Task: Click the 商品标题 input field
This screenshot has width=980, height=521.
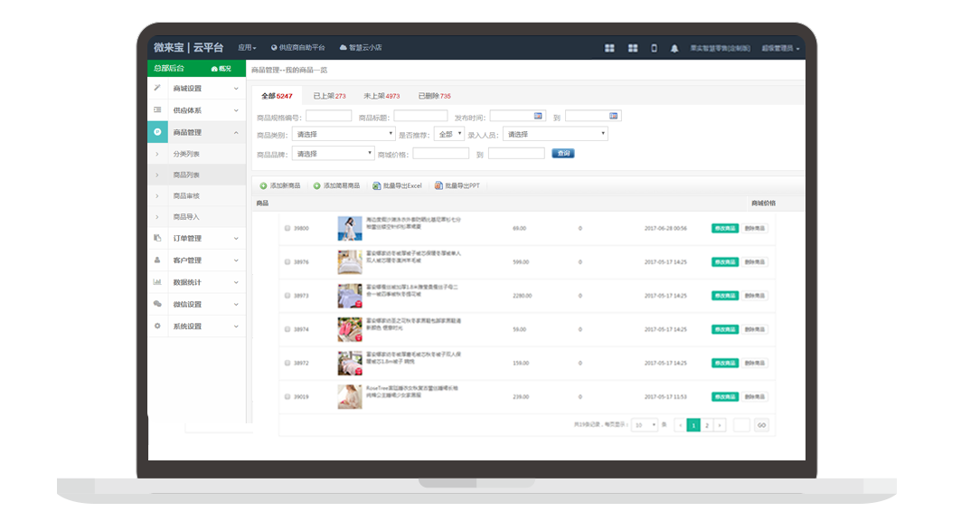Action: coord(420,117)
